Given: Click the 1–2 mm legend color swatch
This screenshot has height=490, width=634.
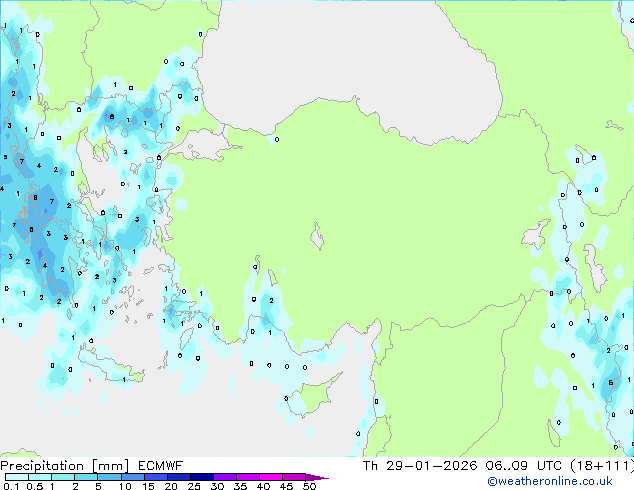Looking at the screenshot, I should (x=63, y=477).
